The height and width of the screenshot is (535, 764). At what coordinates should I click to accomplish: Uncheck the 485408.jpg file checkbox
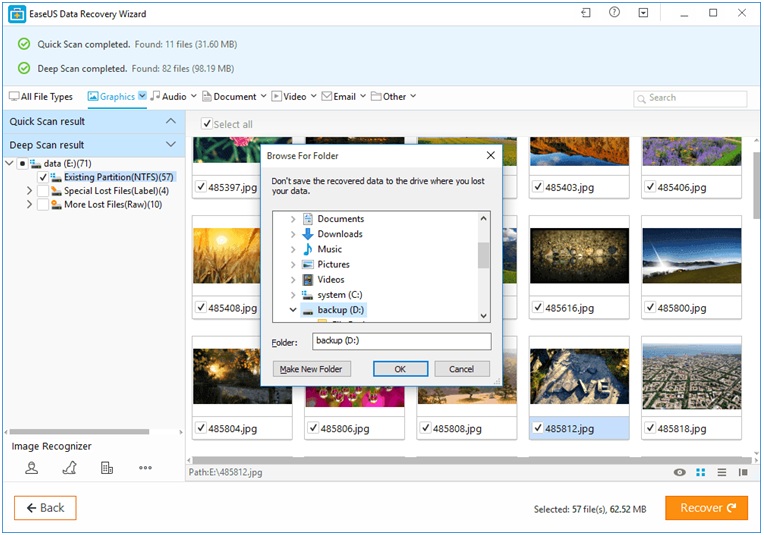(202, 309)
